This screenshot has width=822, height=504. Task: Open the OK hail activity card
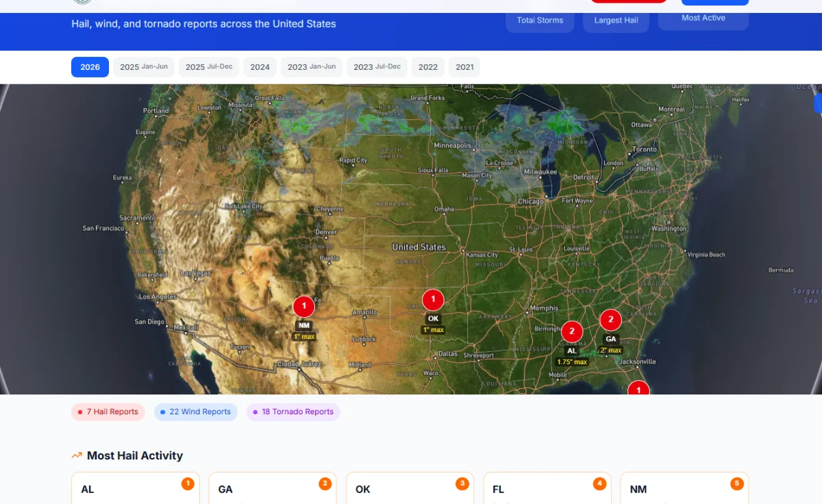[x=410, y=489]
